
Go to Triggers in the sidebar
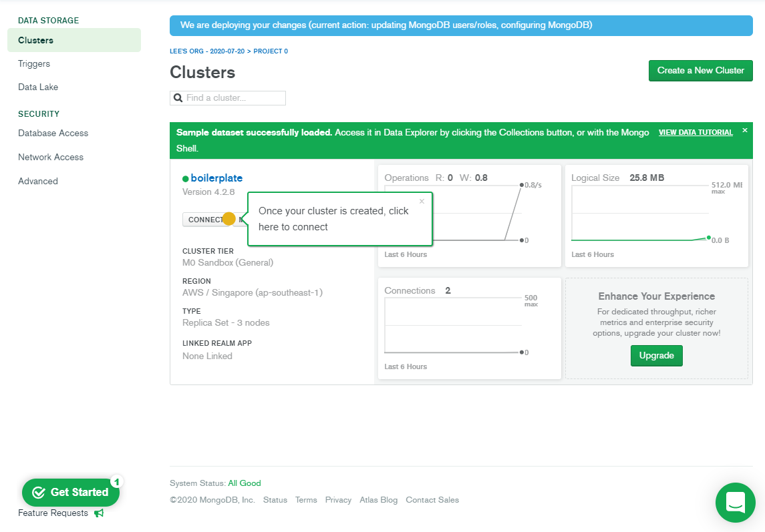34,64
